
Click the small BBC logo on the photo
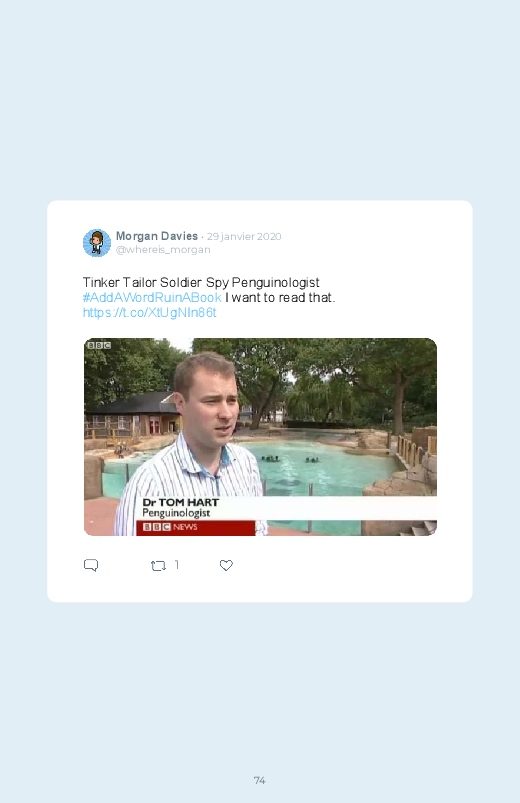[99, 345]
